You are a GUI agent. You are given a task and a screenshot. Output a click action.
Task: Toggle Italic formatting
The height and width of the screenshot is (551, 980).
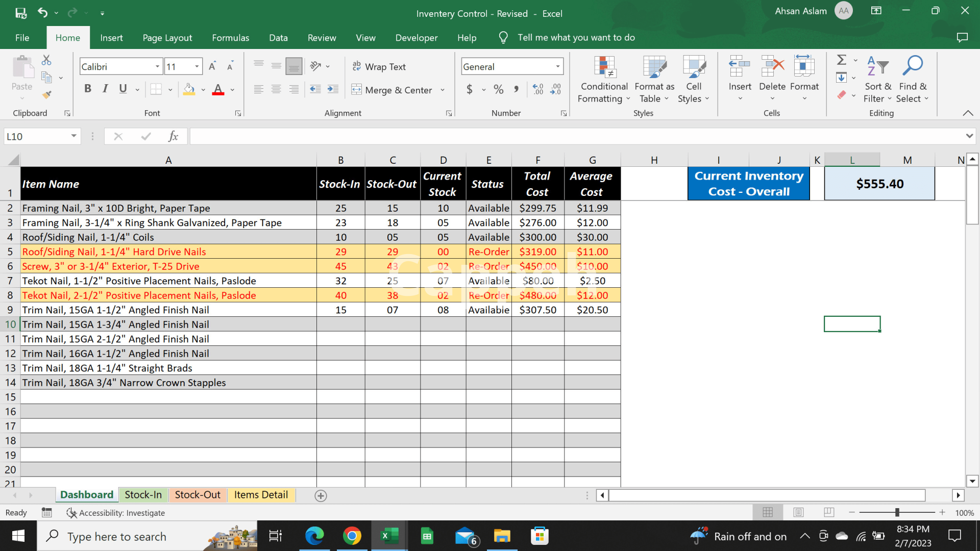point(105,89)
